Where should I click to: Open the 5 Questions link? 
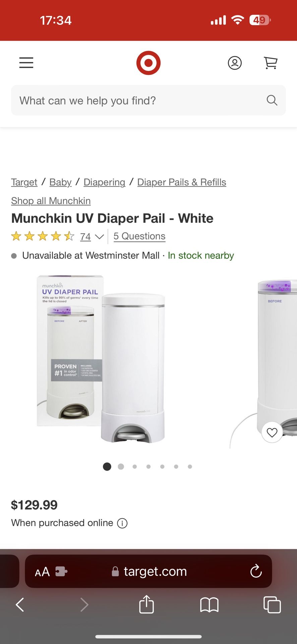click(x=139, y=236)
